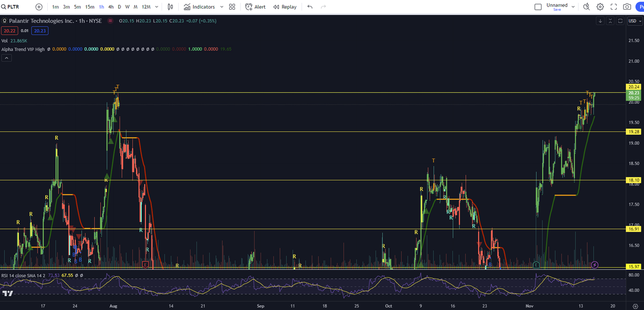Expand the timeframe intervals dropdown
Image resolution: width=644 pixels, height=310 pixels.
156,7
